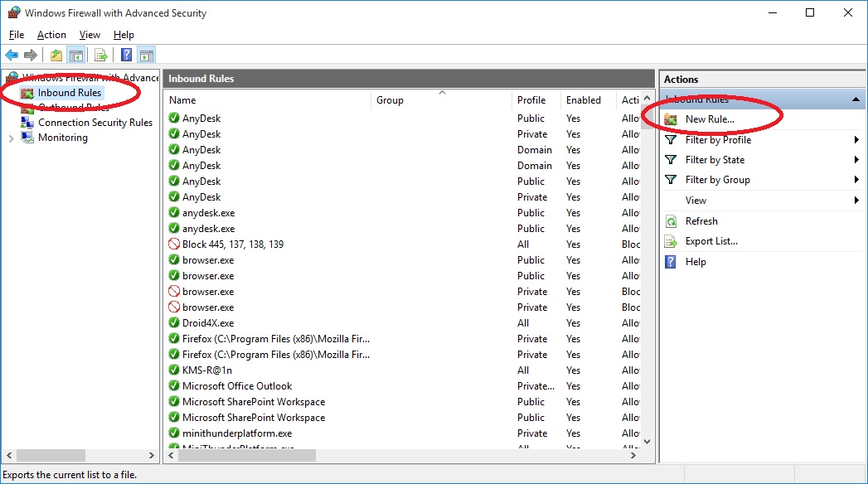
Task: Sort rules by the Enabled column header
Action: (x=584, y=100)
